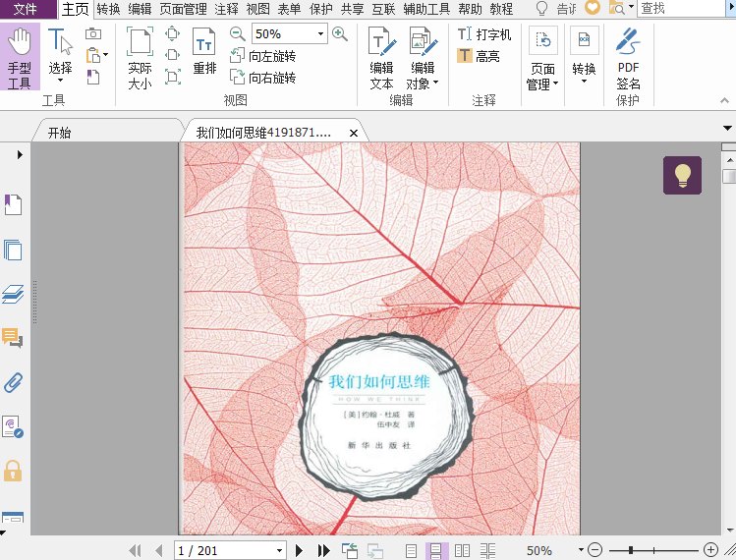Click the clipboard paste icon
The width and height of the screenshot is (736, 560).
pyautogui.click(x=93, y=55)
